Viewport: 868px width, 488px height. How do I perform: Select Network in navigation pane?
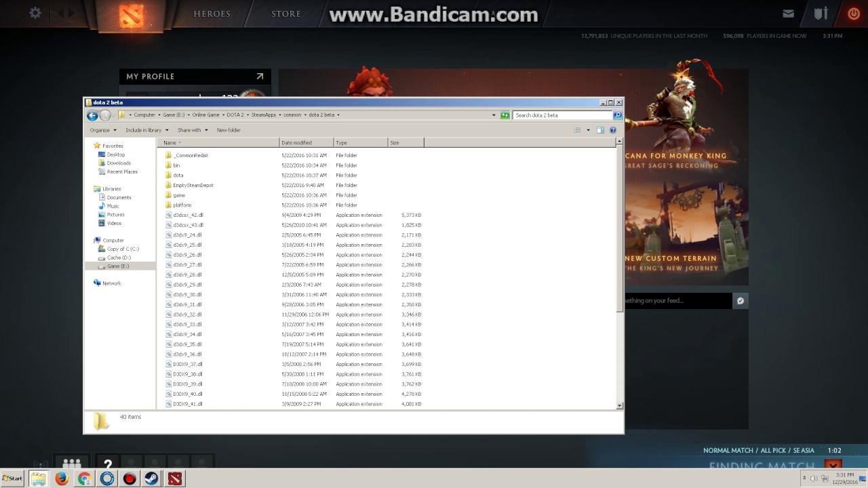coord(111,283)
